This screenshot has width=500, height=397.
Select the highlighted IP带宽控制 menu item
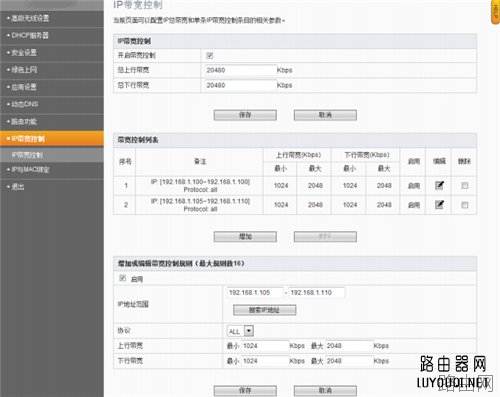coord(52,139)
